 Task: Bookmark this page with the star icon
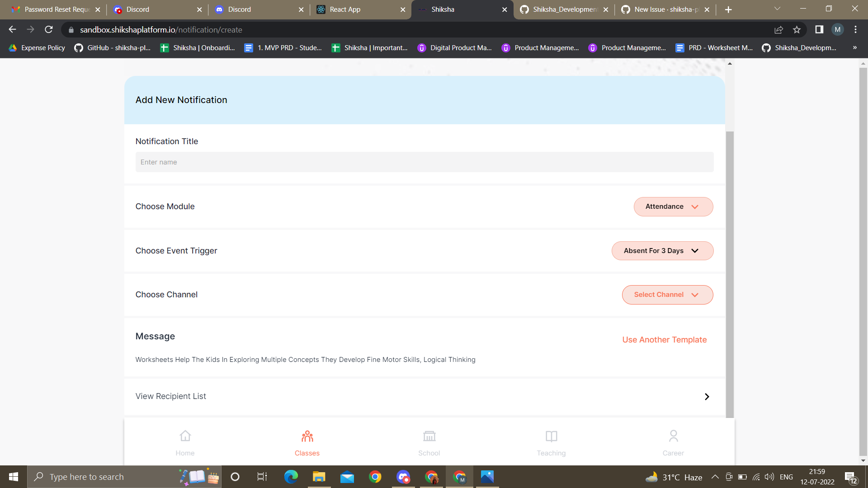pos(797,29)
